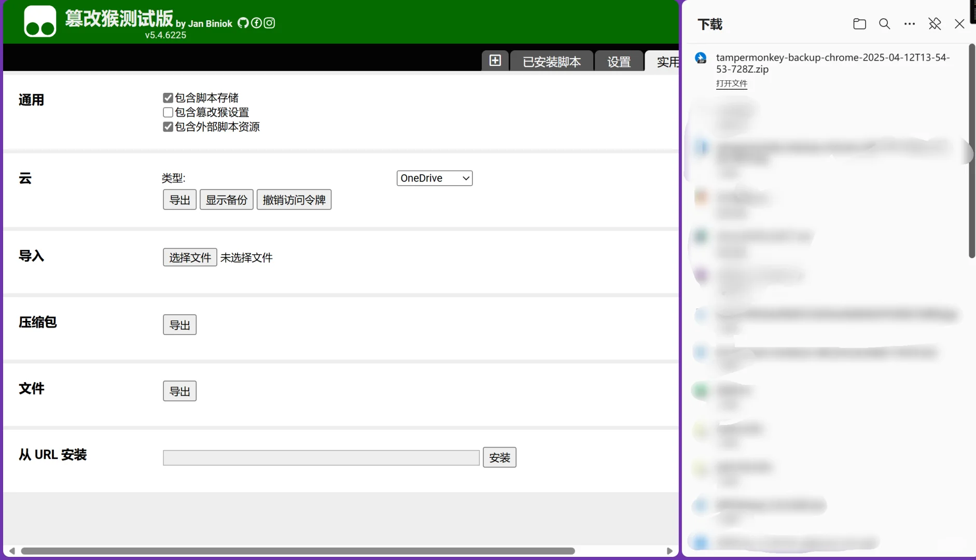
Task: Open the Facebook icon link in header
Action: (x=256, y=23)
